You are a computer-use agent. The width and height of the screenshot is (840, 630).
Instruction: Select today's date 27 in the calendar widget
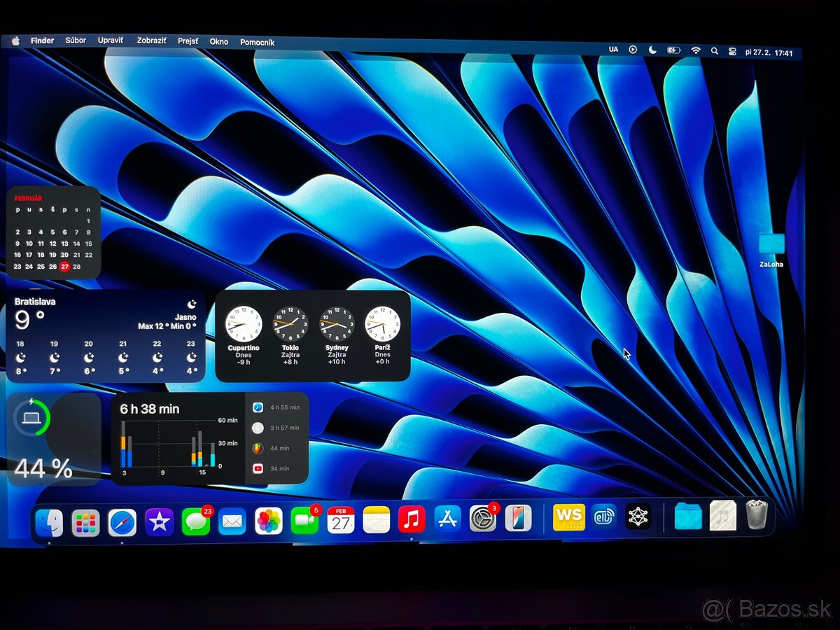pyautogui.click(x=64, y=266)
